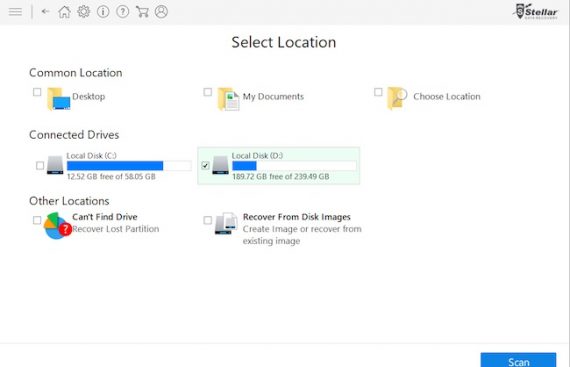Open the information icon

coord(103,12)
